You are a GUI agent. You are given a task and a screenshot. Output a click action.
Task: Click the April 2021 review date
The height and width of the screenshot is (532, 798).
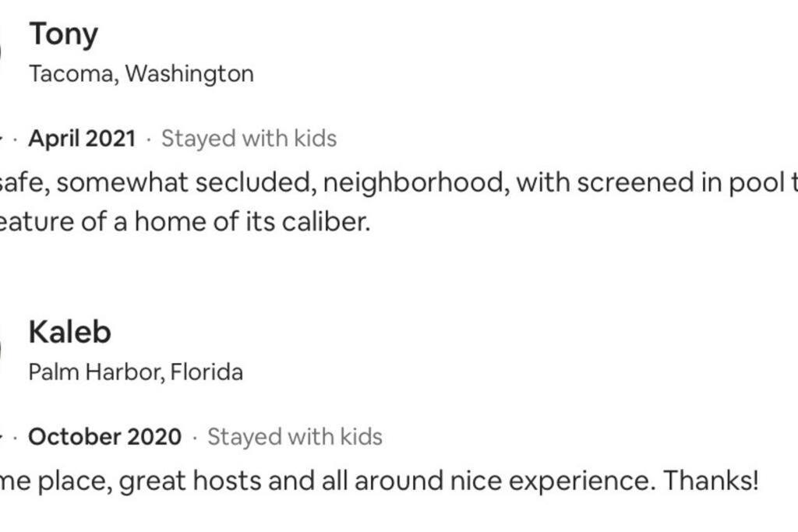click(82, 139)
